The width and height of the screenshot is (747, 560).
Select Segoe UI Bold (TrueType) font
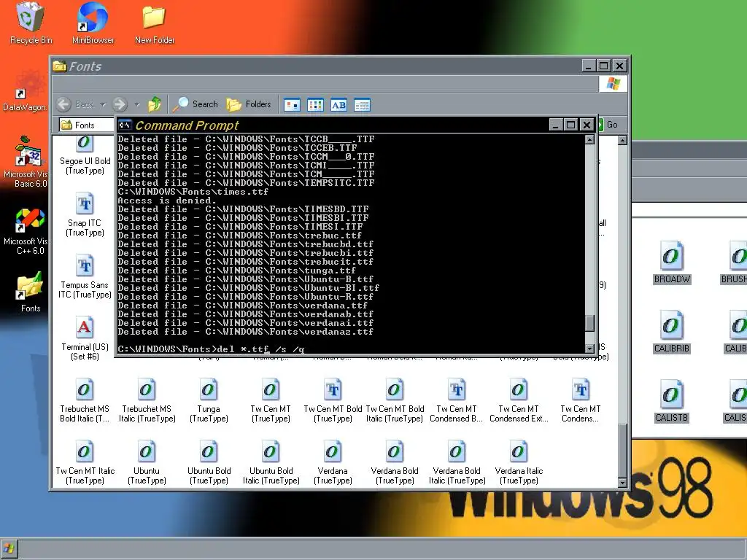tap(85, 156)
